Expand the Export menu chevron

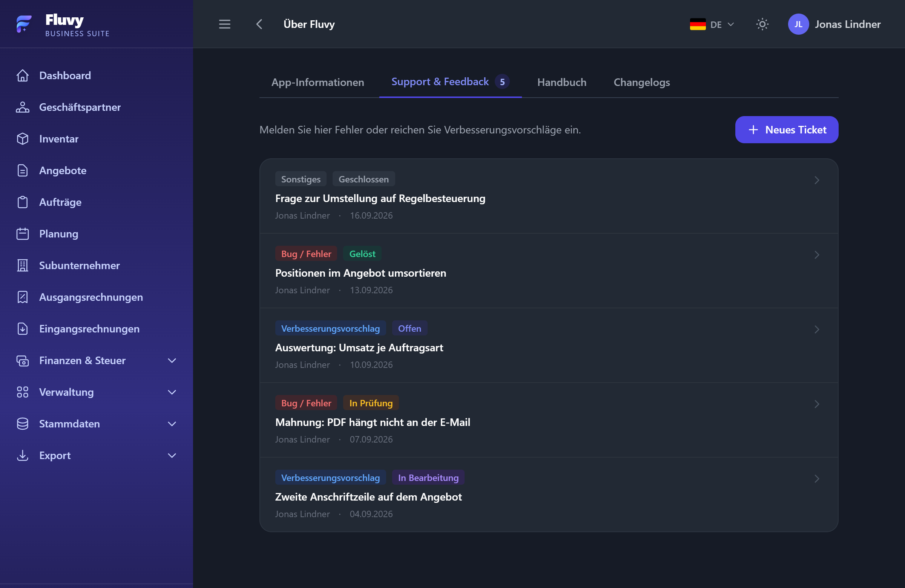(x=172, y=455)
